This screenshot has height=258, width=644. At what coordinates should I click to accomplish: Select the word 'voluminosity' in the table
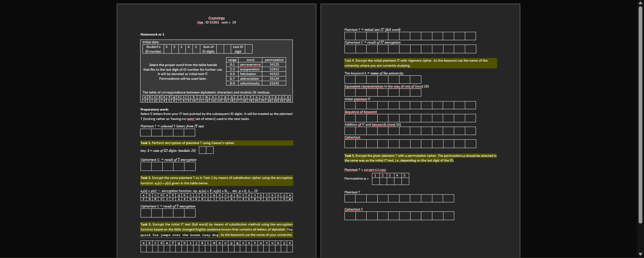250,83
